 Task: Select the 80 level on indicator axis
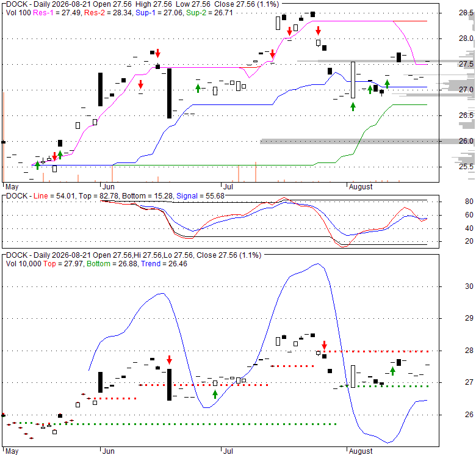point(469,202)
